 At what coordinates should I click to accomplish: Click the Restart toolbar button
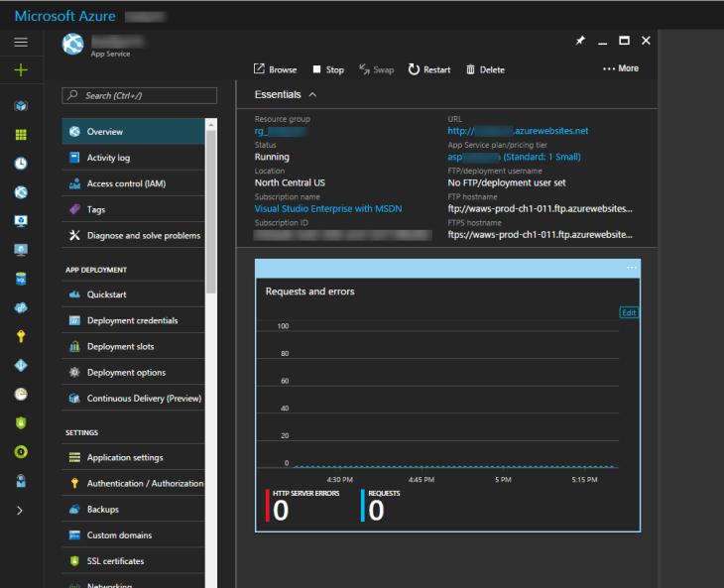click(428, 69)
